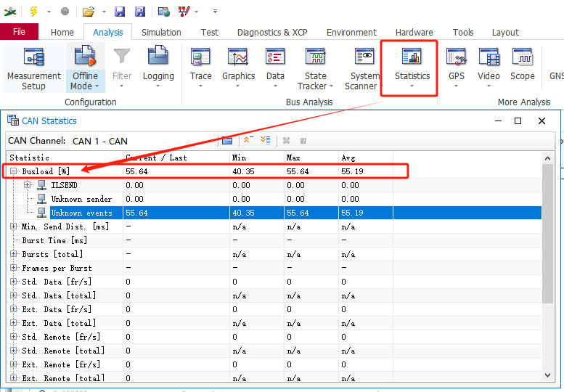Click the scroll down arrow of statistics list
The image size is (564, 392).
point(547,375)
